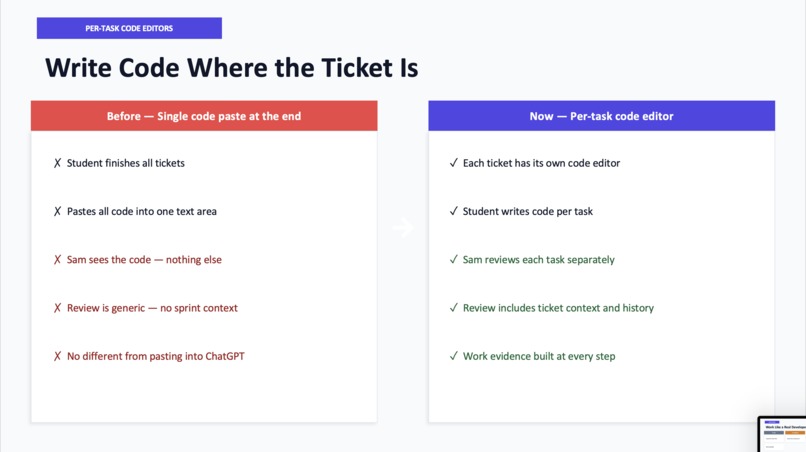806x452 pixels.
Task: Click the text Work evidence built at every step
Action: (x=539, y=356)
